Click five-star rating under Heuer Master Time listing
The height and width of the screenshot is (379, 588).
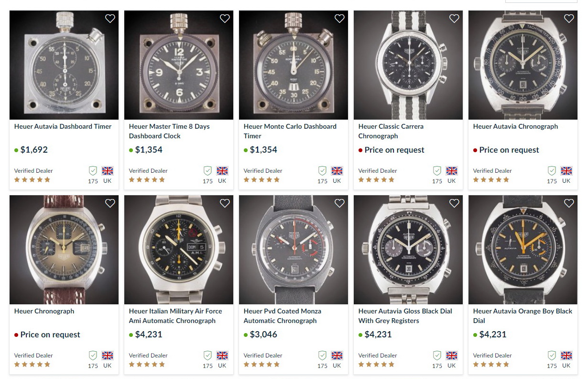[x=147, y=180]
